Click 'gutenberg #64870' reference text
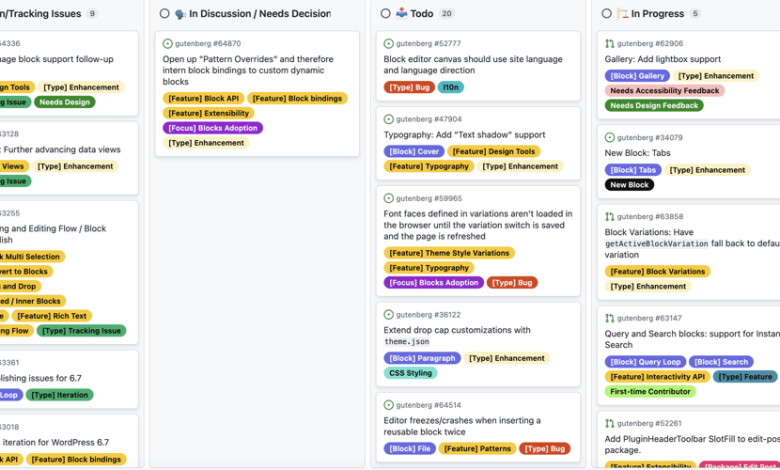 coord(208,44)
